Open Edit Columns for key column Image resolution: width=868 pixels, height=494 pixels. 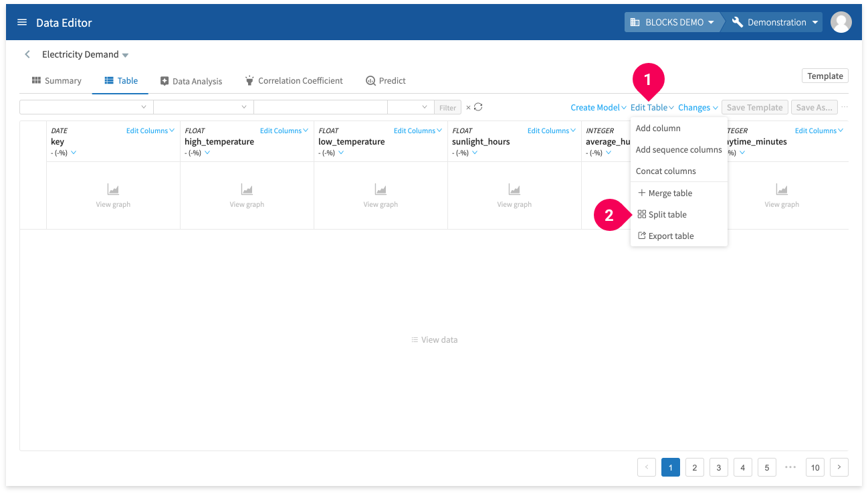tap(150, 131)
